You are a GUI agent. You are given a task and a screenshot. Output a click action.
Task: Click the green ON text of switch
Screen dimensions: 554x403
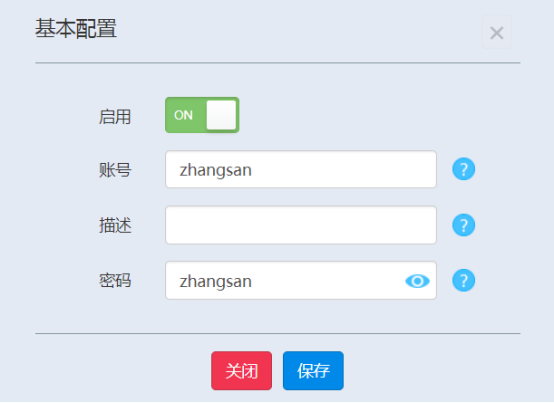coord(183,115)
